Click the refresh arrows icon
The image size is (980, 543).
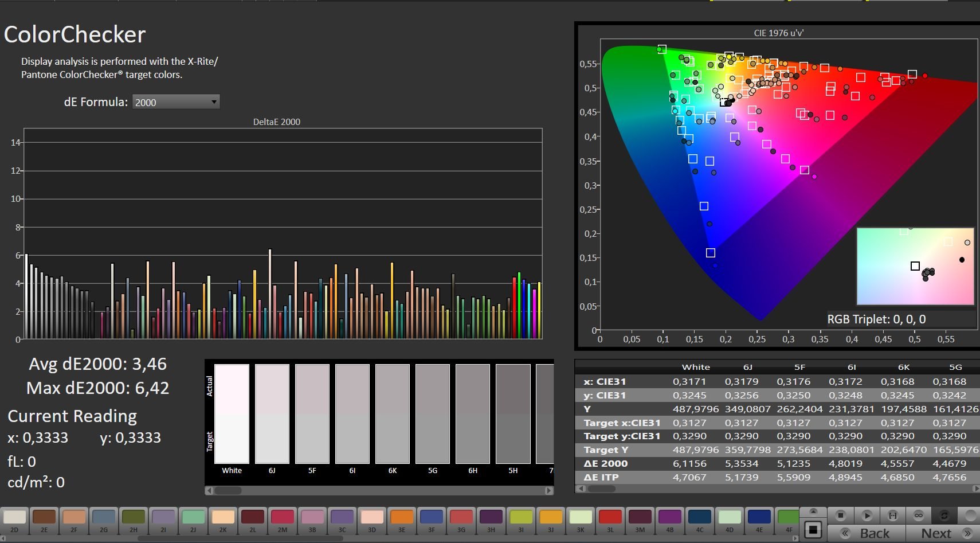coord(944,515)
